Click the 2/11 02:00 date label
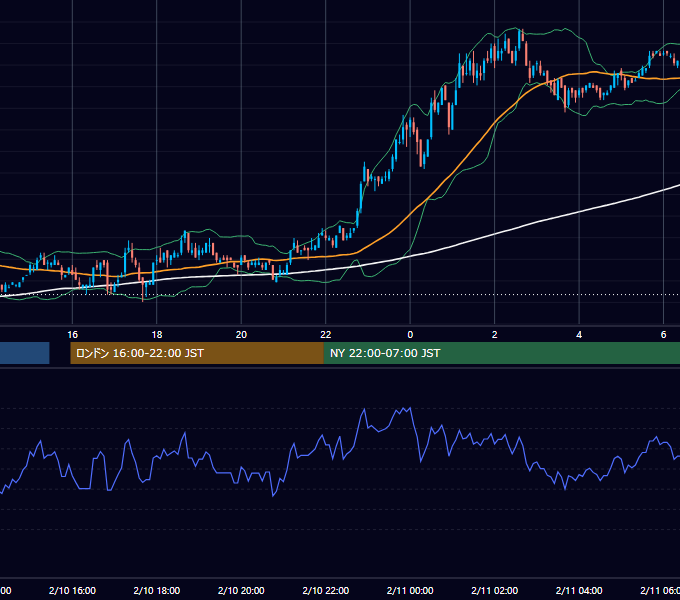The width and height of the screenshot is (680, 600). pos(494,590)
